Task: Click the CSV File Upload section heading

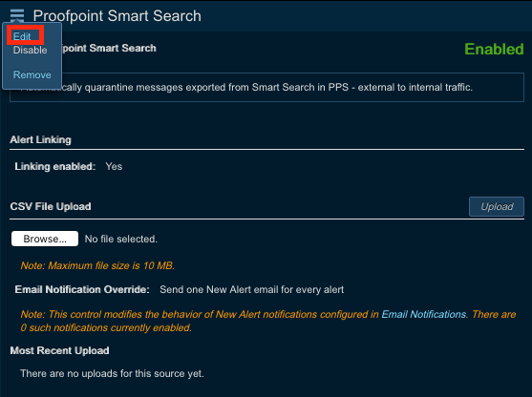Action: tap(51, 206)
